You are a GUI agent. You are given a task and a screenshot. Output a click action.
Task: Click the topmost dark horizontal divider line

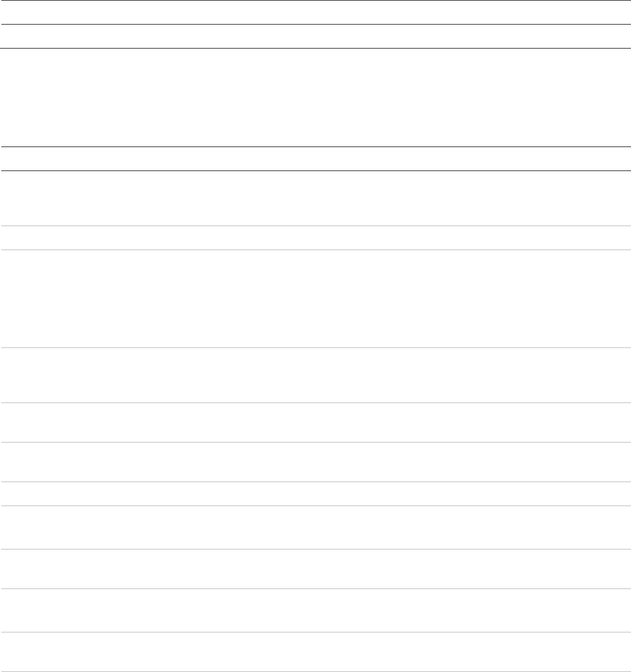(x=315, y=1)
